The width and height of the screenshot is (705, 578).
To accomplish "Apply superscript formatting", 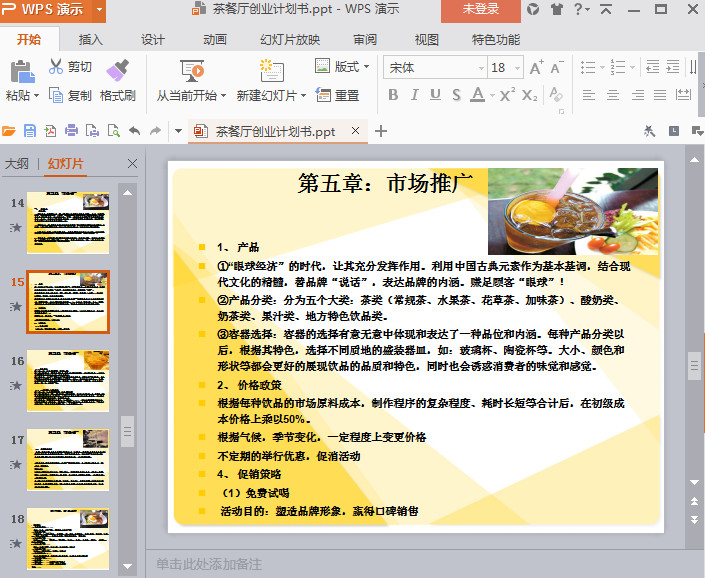I will [507, 95].
